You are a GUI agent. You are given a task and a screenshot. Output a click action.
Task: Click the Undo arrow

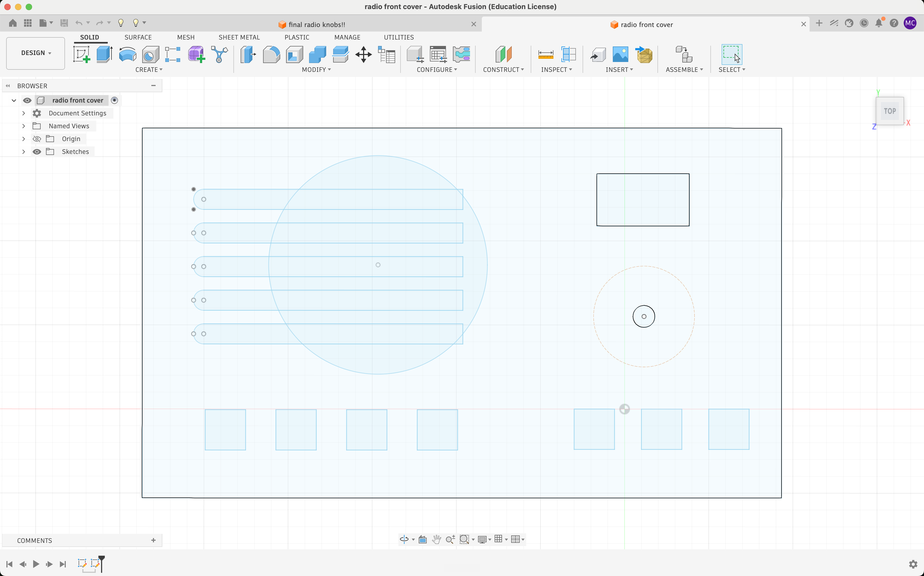(x=79, y=23)
